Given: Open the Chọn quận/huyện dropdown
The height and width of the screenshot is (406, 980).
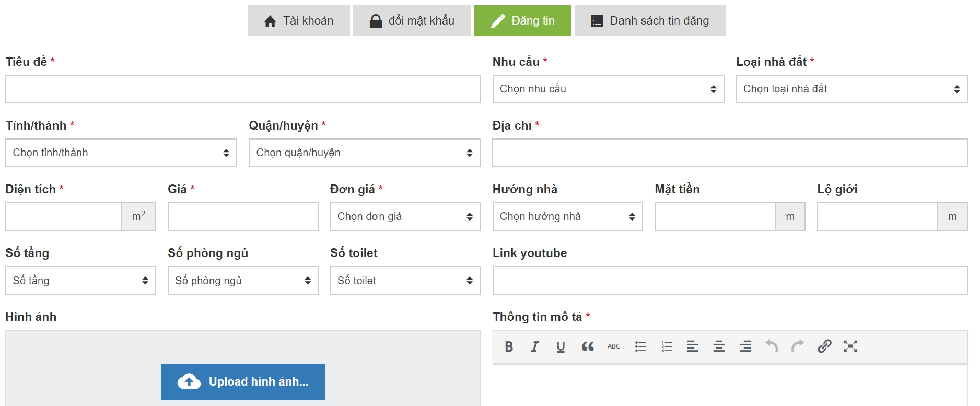Looking at the screenshot, I should (365, 153).
